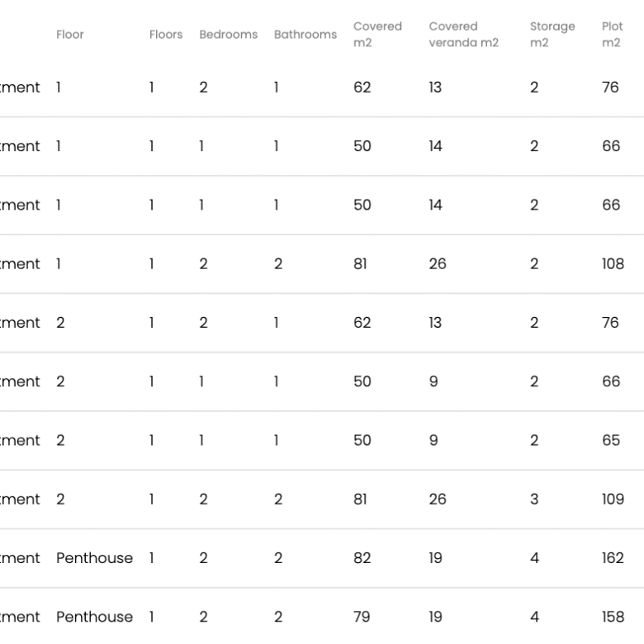Click veranda value 26 in the 108 plot row
The image size is (644, 644).
(438, 264)
